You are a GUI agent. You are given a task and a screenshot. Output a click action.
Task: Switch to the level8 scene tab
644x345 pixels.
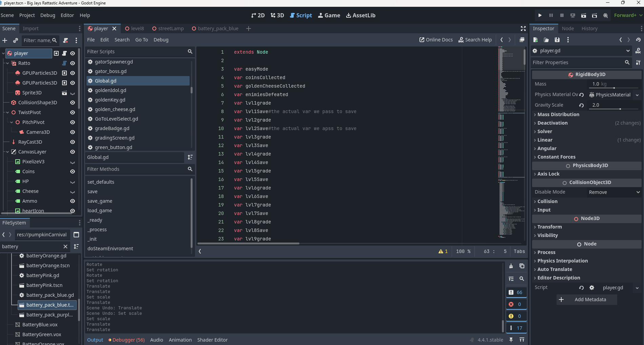(135, 29)
